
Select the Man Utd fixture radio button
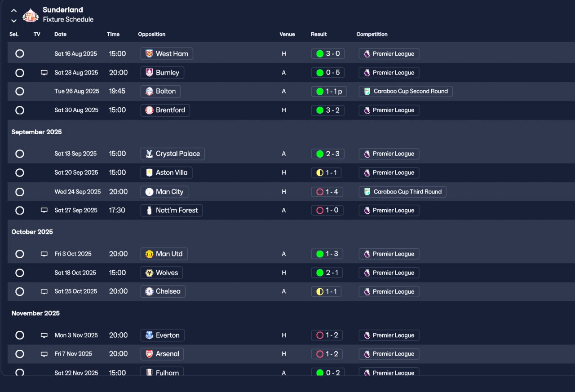[x=20, y=254]
